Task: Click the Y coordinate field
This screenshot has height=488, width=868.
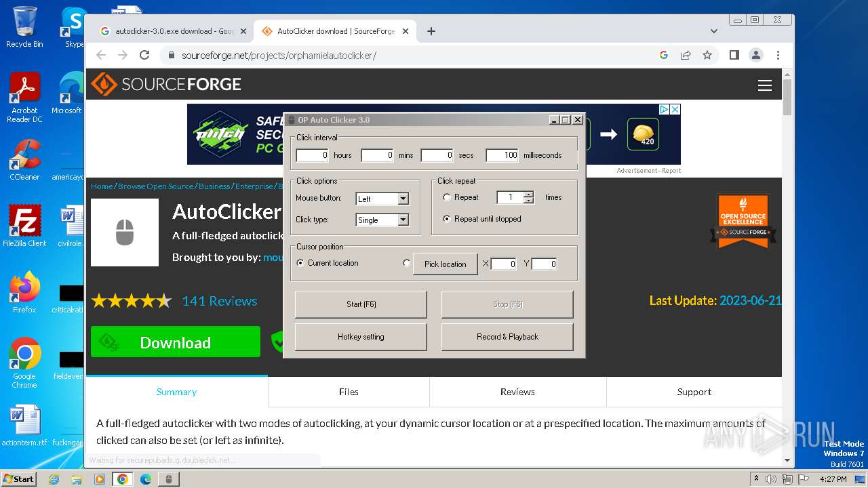Action: point(545,264)
